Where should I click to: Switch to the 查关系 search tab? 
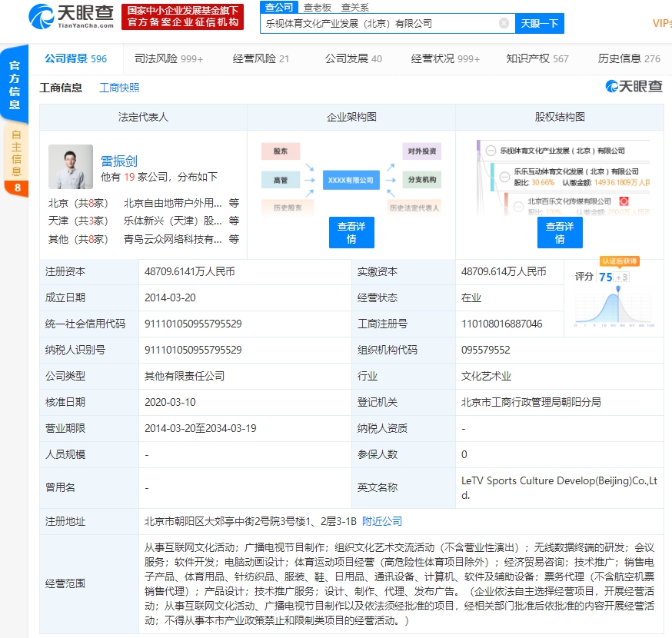354,7
